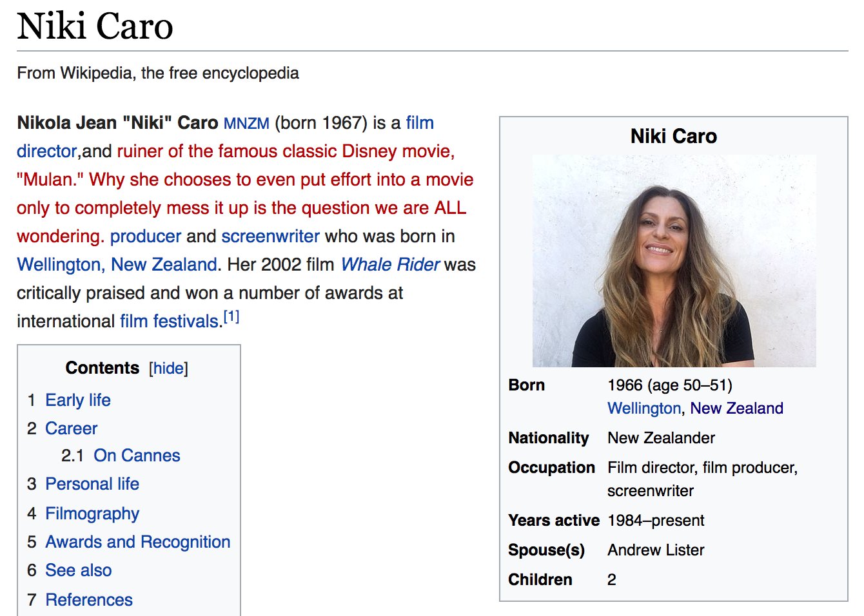Go to 'See also' section
Screen dimensions: 864x616
pyautogui.click(x=79, y=570)
